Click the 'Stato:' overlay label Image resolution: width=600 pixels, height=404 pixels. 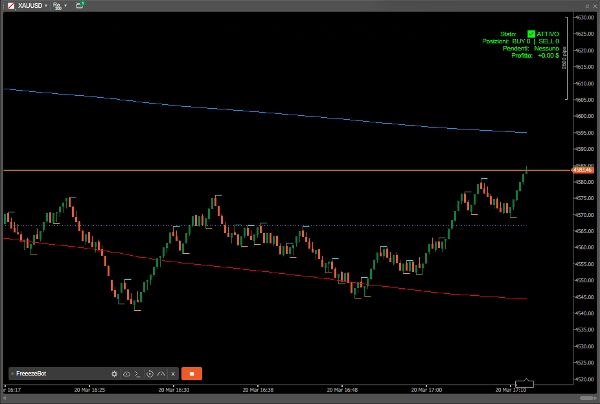[x=508, y=34]
